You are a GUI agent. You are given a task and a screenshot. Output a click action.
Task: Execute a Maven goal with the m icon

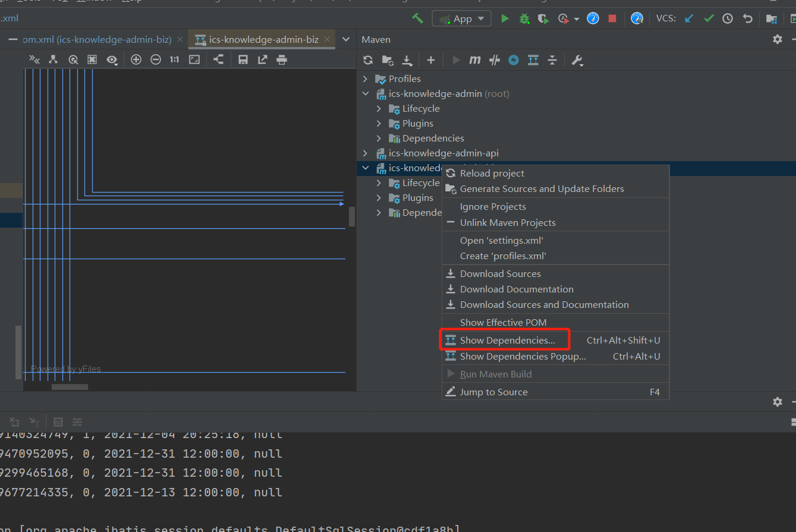tap(474, 59)
